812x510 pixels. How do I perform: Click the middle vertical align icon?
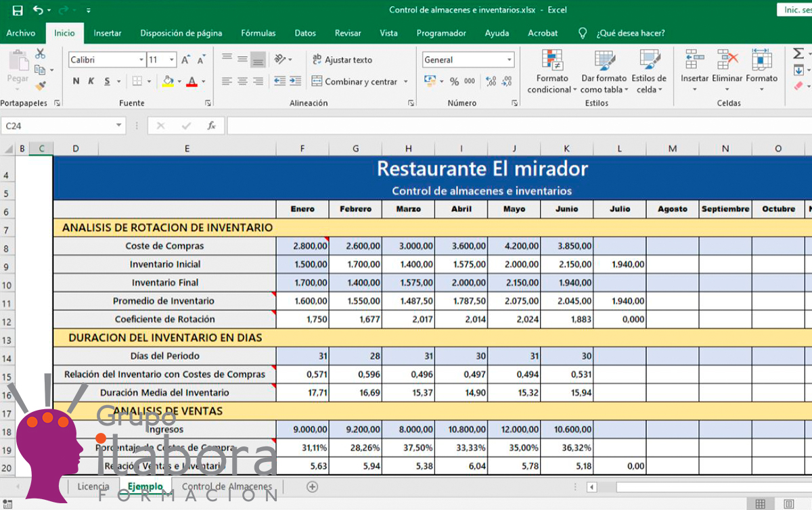[x=243, y=60]
